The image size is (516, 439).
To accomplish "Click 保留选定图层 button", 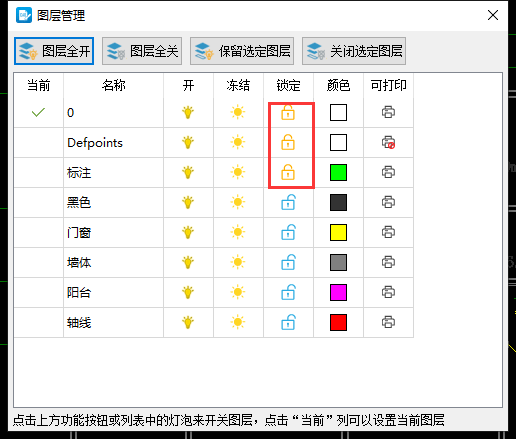I will click(x=242, y=51).
